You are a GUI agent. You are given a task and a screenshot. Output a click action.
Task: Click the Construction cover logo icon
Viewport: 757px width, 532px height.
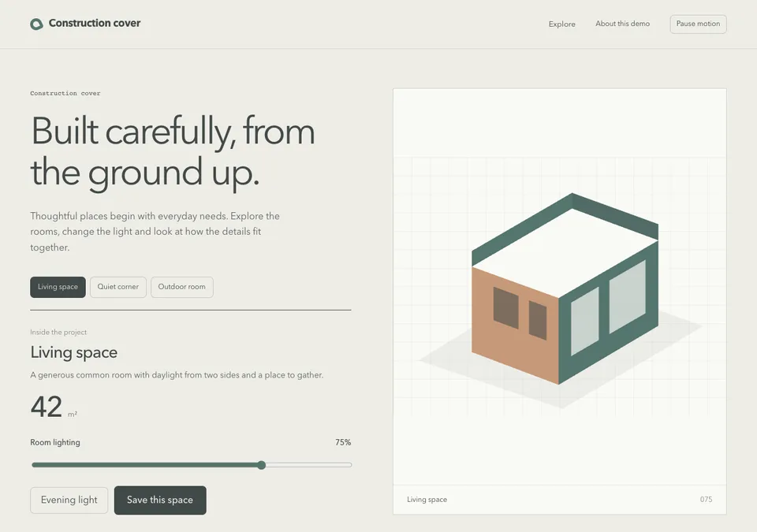coord(37,24)
